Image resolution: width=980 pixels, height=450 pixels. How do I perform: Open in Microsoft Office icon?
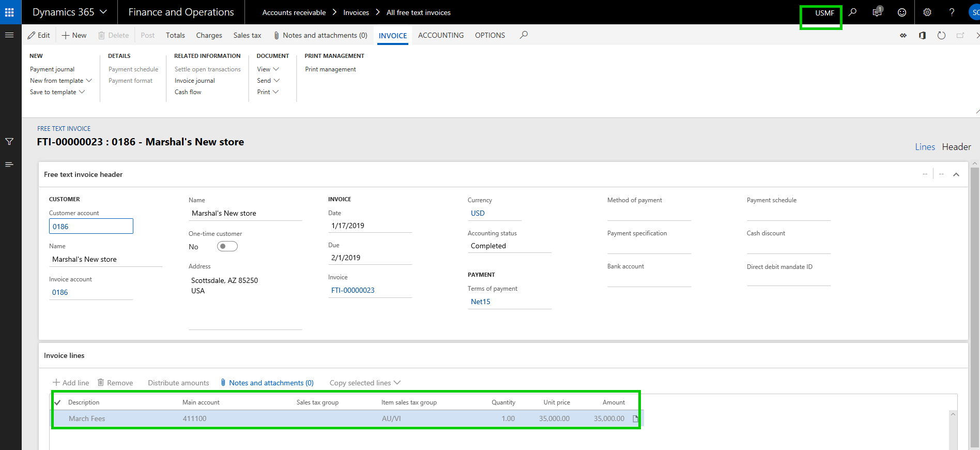coord(922,35)
